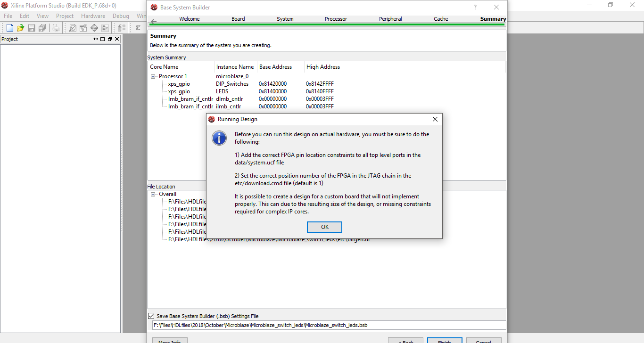
Task: Click the window-with-X toolbar icon
Action: click(x=83, y=28)
